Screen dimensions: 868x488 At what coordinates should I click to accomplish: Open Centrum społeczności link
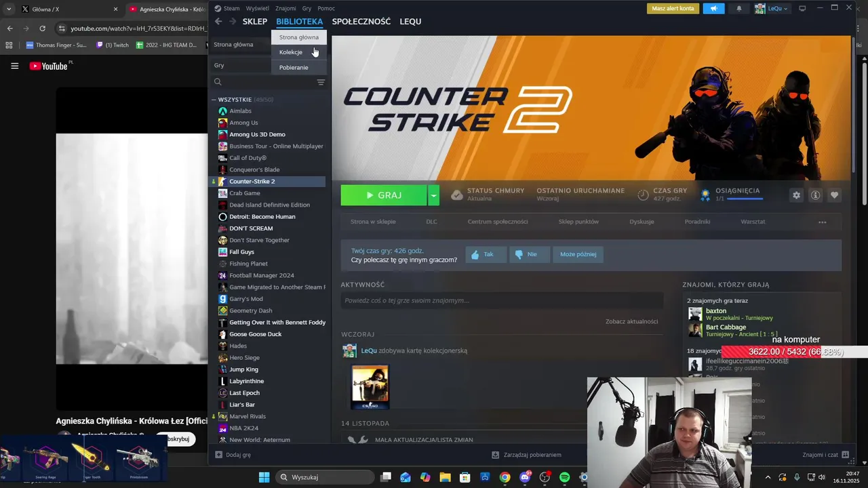(498, 222)
